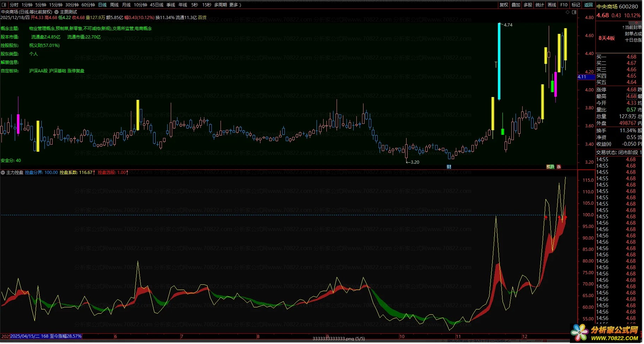This screenshot has width=644, height=344.
Task: Click the red arrow signal on indicator
Action: [x=546, y=217]
